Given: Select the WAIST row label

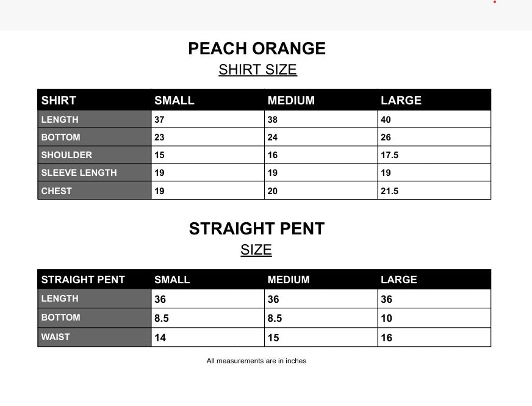Looking at the screenshot, I should click(56, 337).
